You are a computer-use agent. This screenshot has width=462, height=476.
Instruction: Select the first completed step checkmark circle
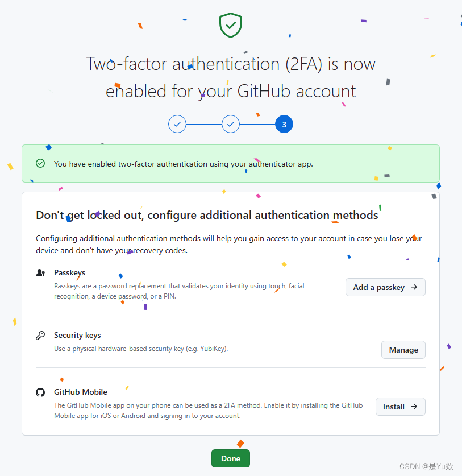pyautogui.click(x=177, y=124)
